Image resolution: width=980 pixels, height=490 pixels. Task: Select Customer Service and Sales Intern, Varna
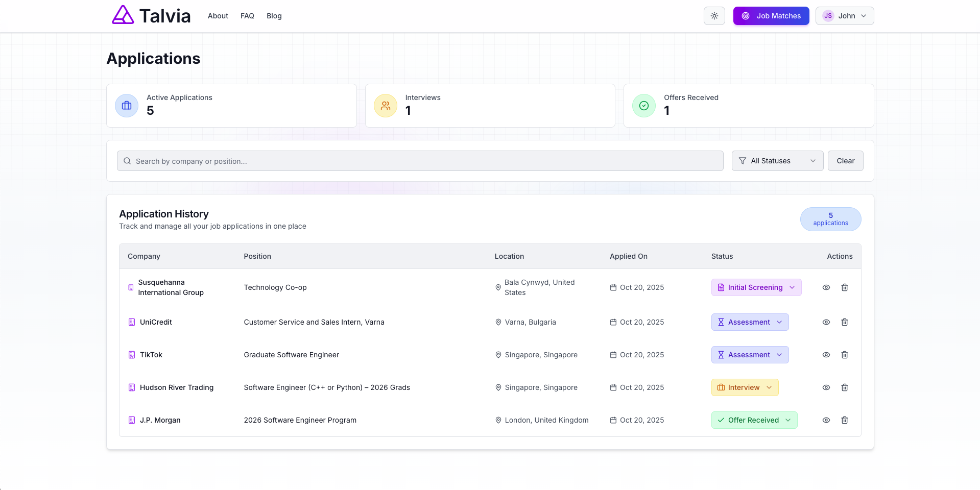tap(314, 322)
